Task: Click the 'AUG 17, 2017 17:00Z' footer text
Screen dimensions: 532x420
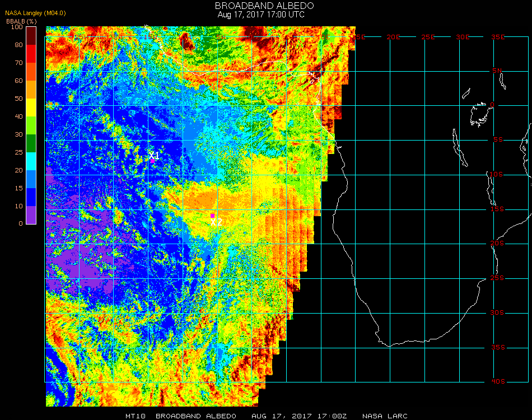Action: click(x=299, y=416)
